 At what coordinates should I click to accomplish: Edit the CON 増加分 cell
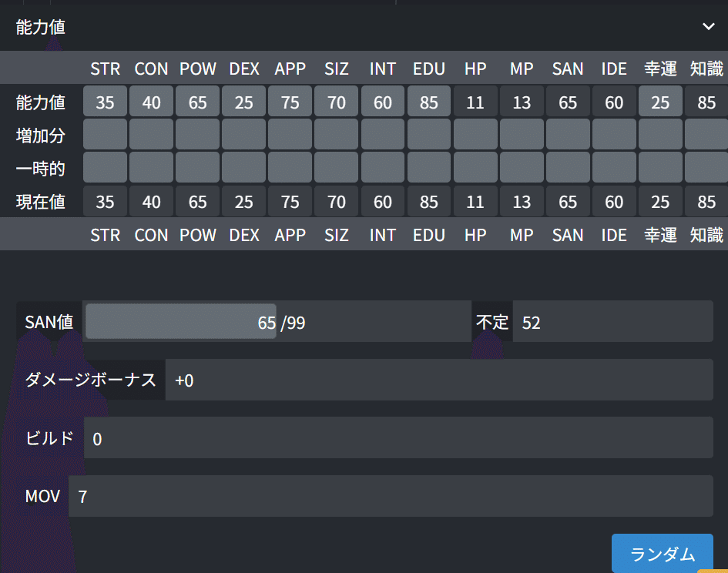pyautogui.click(x=151, y=134)
